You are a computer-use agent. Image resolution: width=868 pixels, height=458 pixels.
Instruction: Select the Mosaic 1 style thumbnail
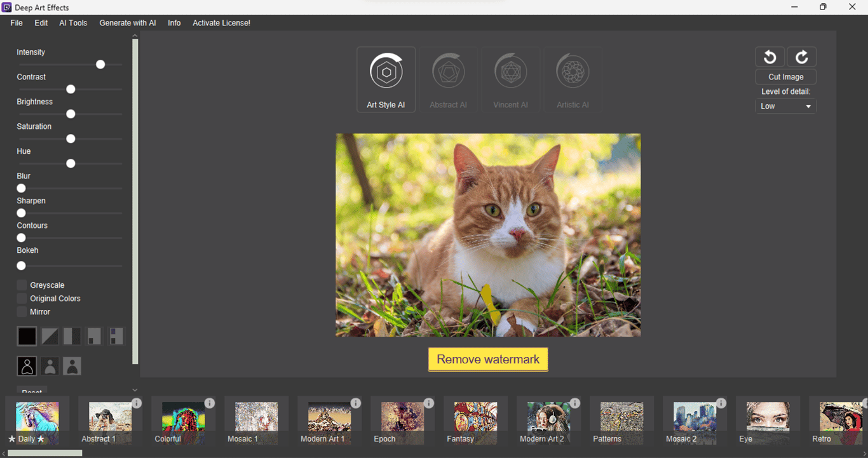[256, 419]
